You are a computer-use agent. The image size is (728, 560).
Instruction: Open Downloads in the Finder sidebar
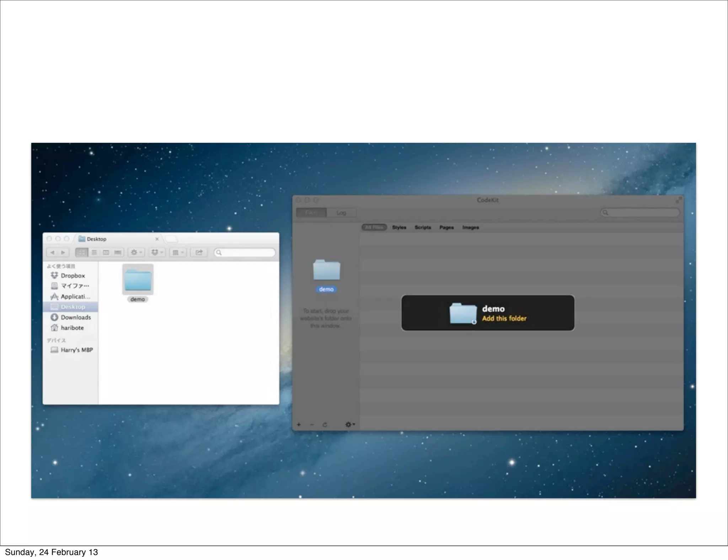[75, 317]
